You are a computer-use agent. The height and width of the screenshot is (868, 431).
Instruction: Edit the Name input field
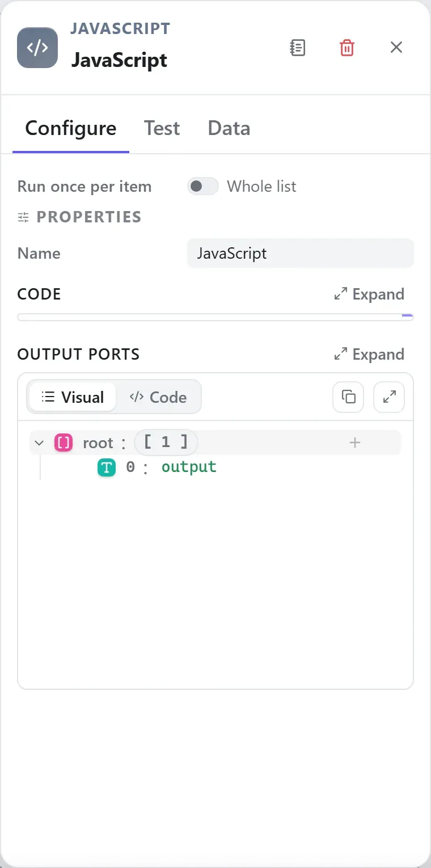pyautogui.click(x=300, y=253)
